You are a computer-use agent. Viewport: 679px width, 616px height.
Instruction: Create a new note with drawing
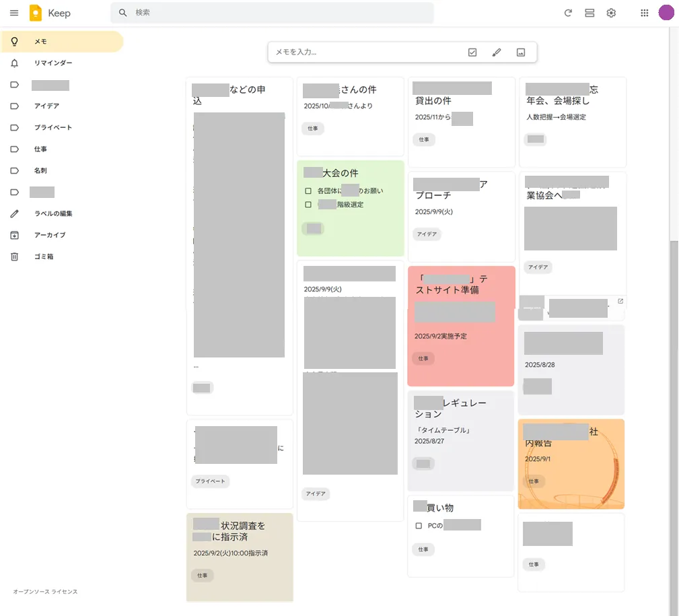[497, 53]
